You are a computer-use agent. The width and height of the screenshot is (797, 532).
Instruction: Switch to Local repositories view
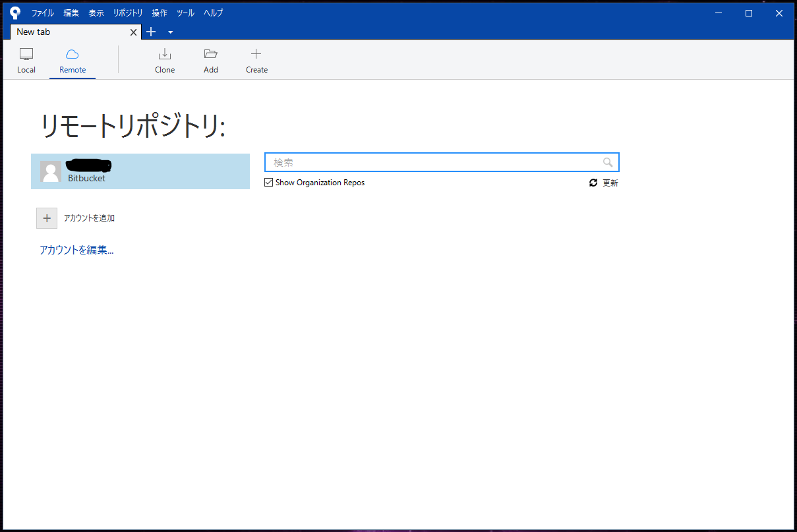point(26,61)
